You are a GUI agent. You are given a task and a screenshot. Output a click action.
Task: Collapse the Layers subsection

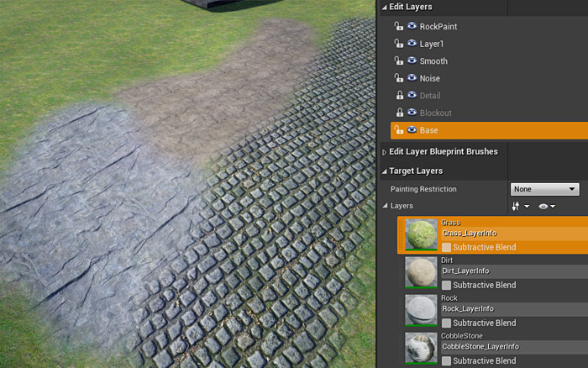coord(385,206)
